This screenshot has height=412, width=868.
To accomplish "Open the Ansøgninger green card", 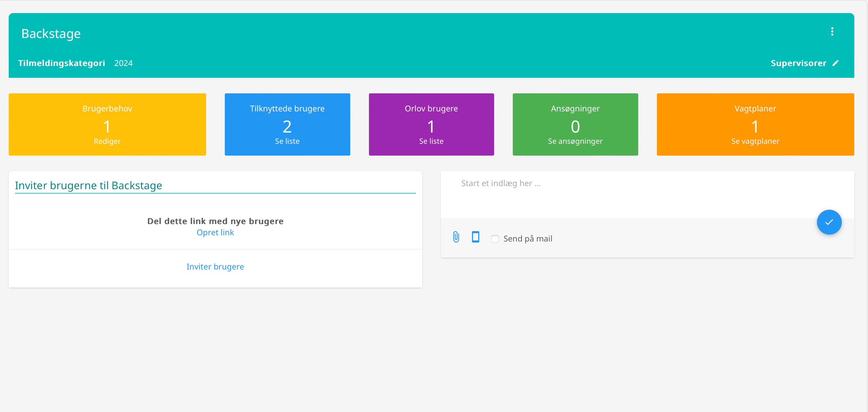I will point(575,124).
